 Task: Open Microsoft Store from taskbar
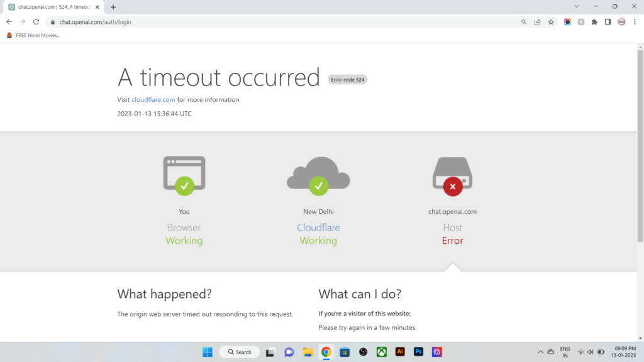click(345, 352)
